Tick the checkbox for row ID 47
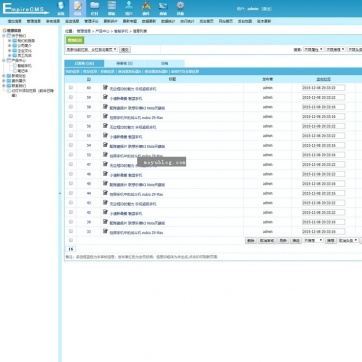Viewport: 362px width, 362px height. tap(71, 164)
